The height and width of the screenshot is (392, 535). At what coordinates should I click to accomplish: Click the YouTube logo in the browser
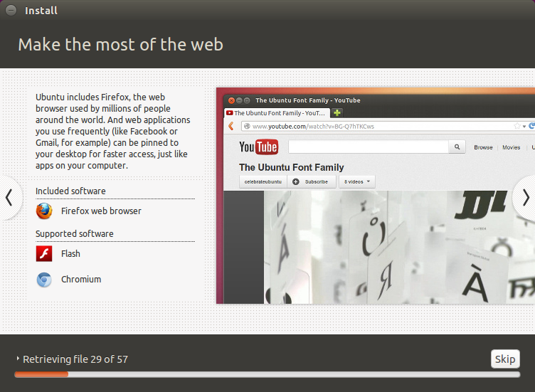pyautogui.click(x=258, y=147)
